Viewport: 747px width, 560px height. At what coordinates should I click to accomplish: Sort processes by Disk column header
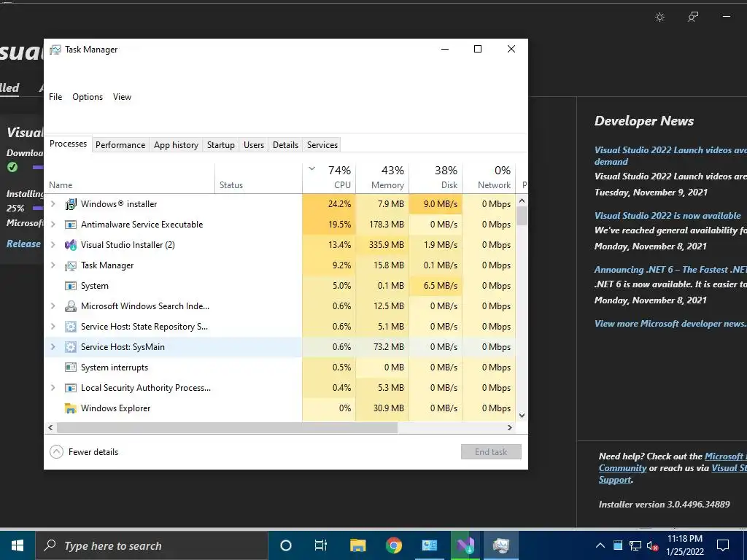[436, 178]
